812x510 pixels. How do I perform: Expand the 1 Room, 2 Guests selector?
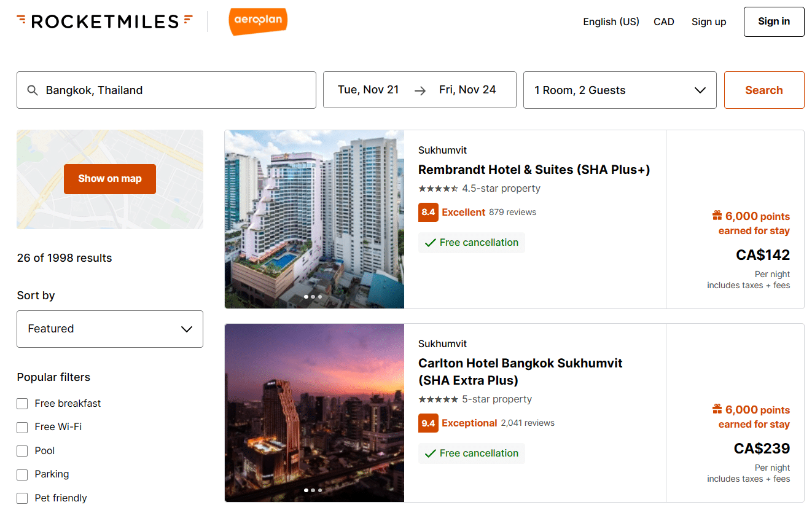(x=620, y=90)
